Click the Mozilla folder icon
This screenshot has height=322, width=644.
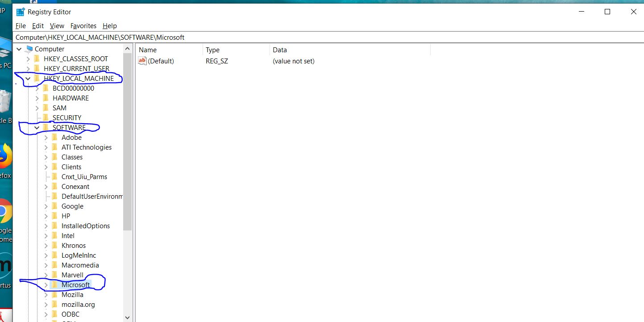point(54,295)
